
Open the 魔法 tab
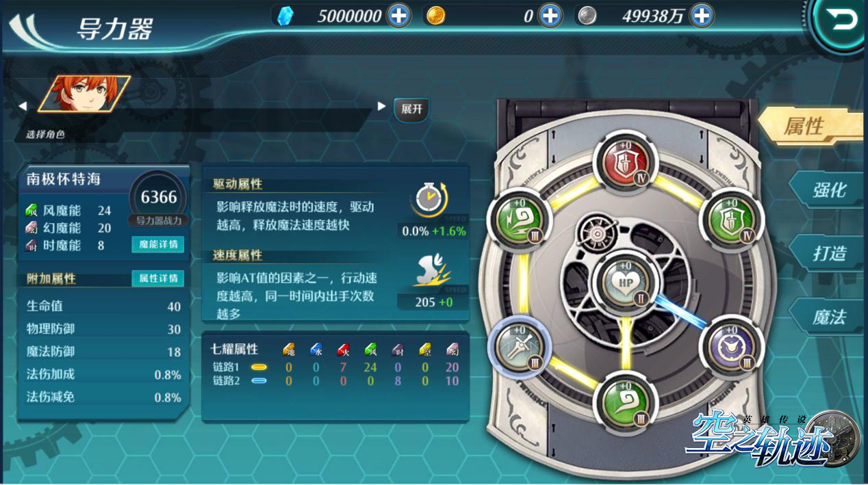tap(828, 317)
